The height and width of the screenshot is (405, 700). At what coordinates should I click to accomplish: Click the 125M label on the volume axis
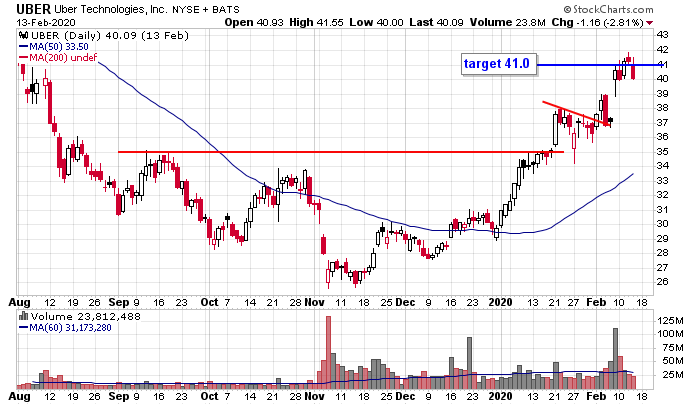click(670, 321)
